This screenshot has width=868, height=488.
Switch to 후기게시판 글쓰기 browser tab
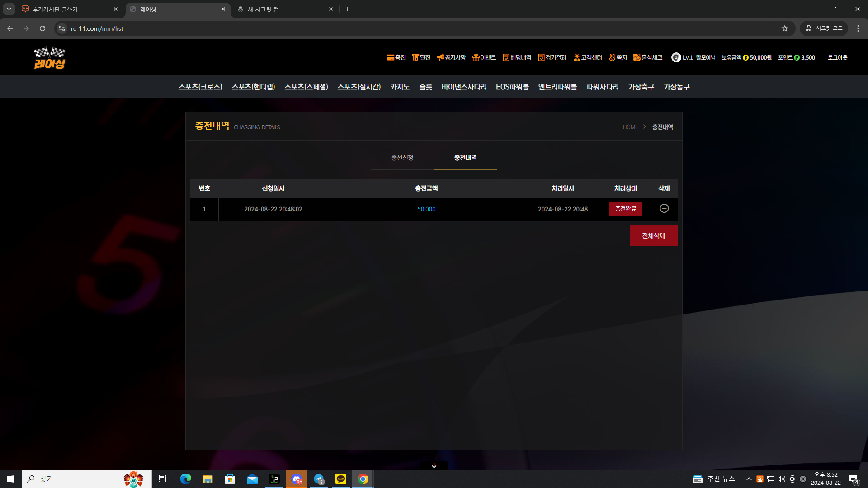click(x=70, y=9)
